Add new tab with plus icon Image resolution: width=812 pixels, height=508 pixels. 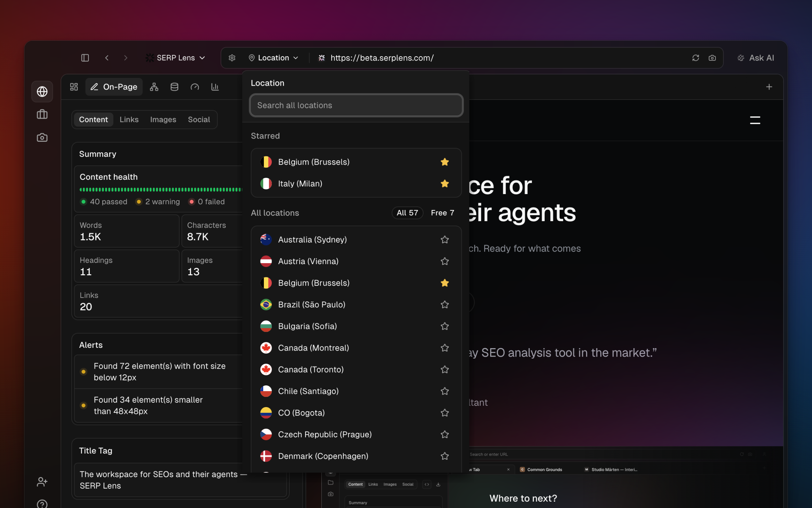(769, 87)
